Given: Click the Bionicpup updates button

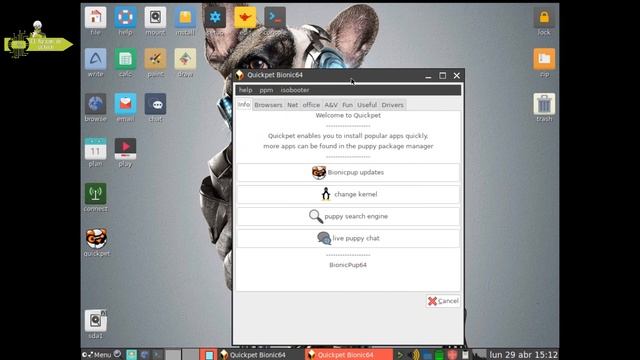Looking at the screenshot, I should 348,173.
